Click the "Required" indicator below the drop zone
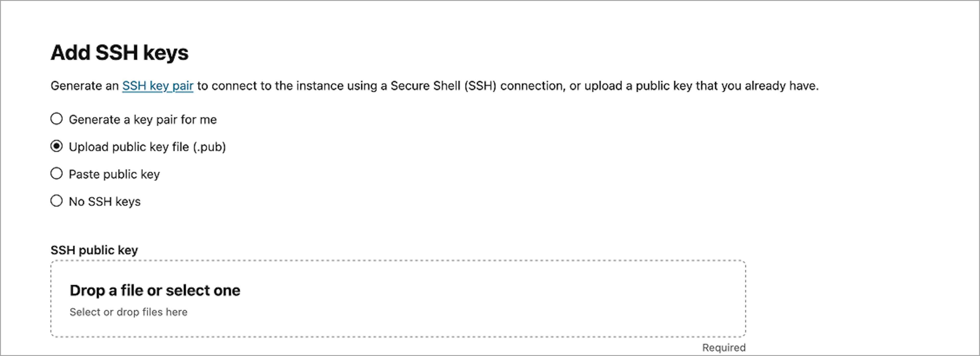 click(x=724, y=348)
